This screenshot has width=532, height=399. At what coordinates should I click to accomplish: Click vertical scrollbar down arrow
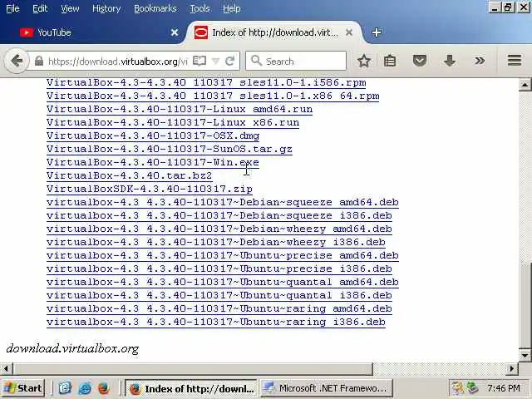tap(525, 355)
